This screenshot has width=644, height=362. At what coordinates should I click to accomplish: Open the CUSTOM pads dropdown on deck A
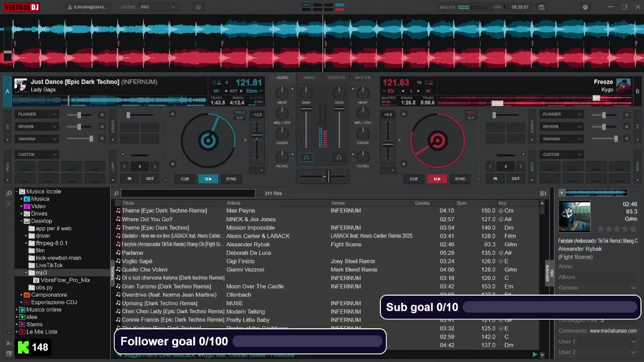click(x=37, y=154)
